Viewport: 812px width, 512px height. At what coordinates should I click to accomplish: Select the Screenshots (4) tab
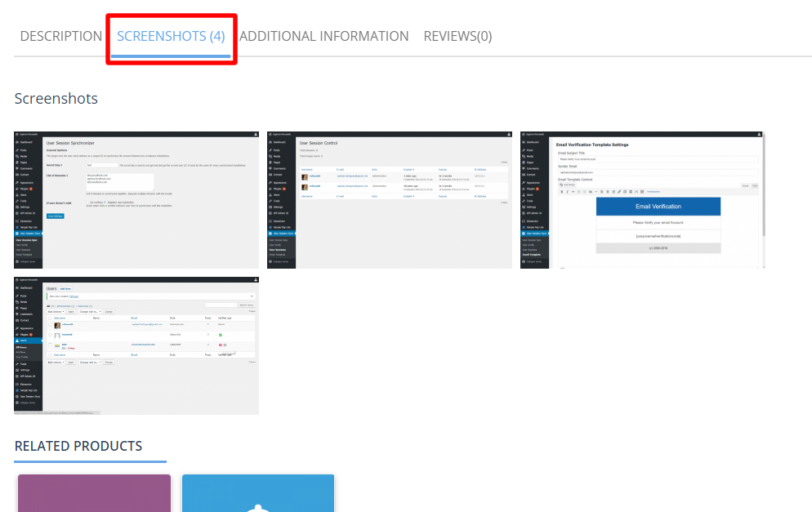(171, 37)
